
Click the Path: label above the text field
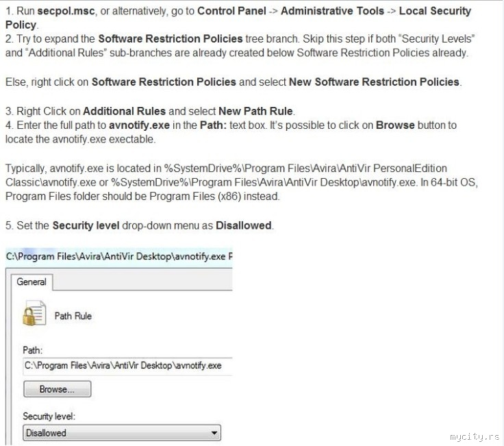click(x=32, y=350)
